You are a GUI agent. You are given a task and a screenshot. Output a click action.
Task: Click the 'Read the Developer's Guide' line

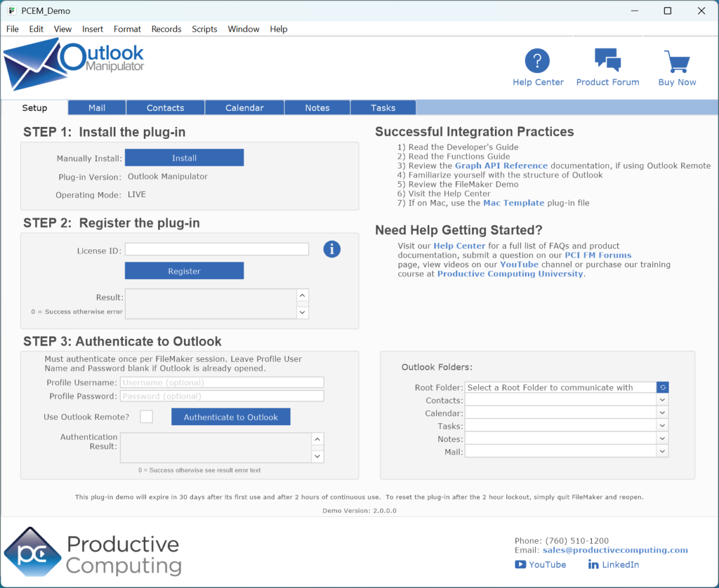(458, 147)
